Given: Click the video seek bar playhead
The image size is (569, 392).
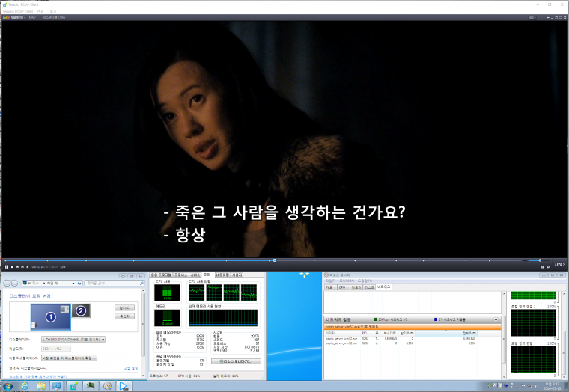Looking at the screenshot, I should click(x=275, y=260).
